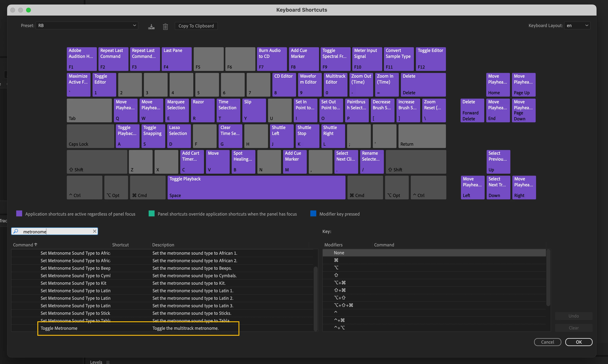
Task: Select Set Metronome Sound Type to Stick
Action: [162, 313]
